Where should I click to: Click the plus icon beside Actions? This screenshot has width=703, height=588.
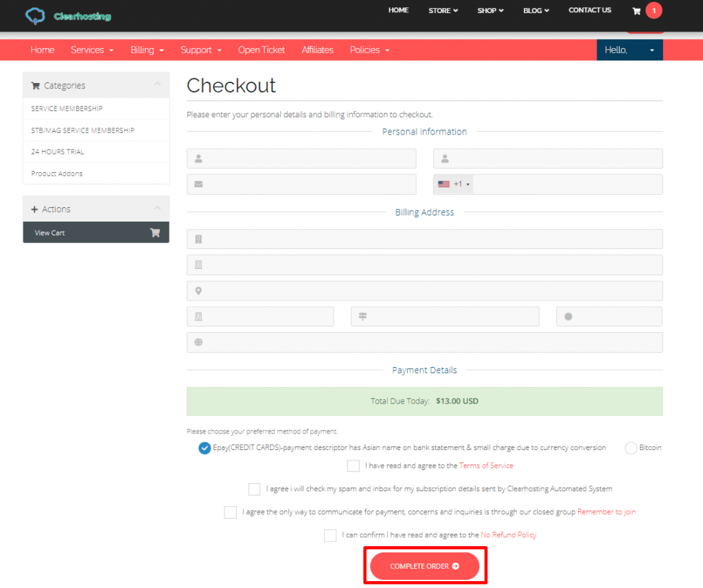34,209
